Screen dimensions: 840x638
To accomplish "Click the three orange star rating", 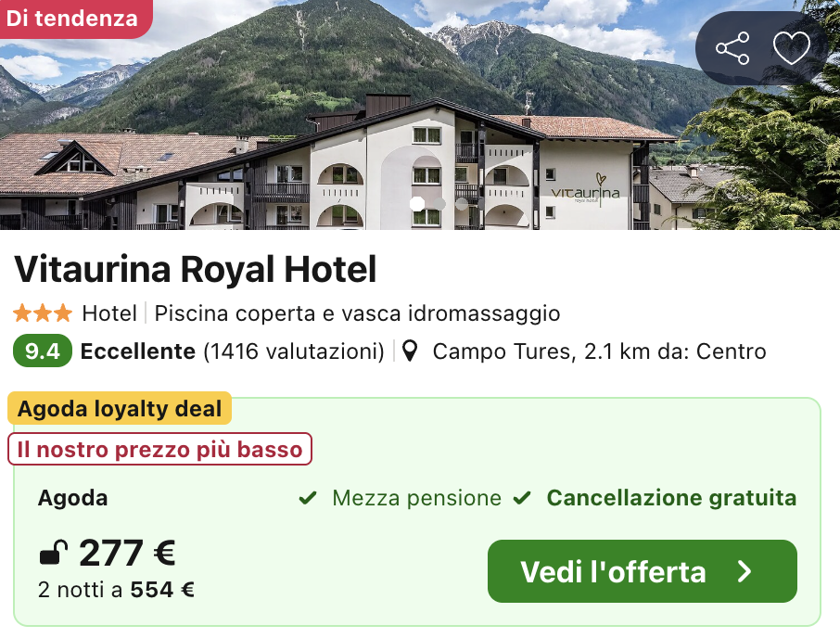I will coord(42,313).
